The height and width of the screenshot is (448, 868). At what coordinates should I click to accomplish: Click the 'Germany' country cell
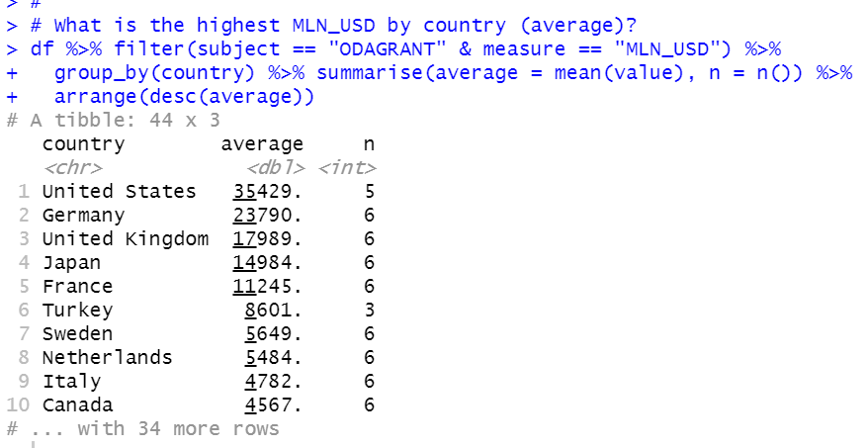(x=84, y=216)
